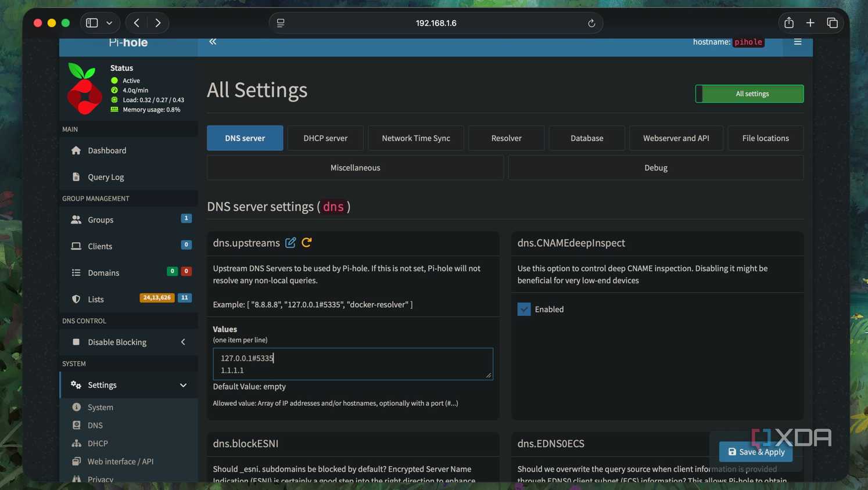Screen dimensions: 868x490
Task: Open the hamburger menu next to the hostname
Action: [x=798, y=42]
